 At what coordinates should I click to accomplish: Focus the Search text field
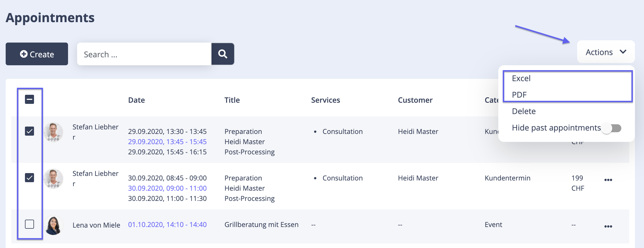144,54
